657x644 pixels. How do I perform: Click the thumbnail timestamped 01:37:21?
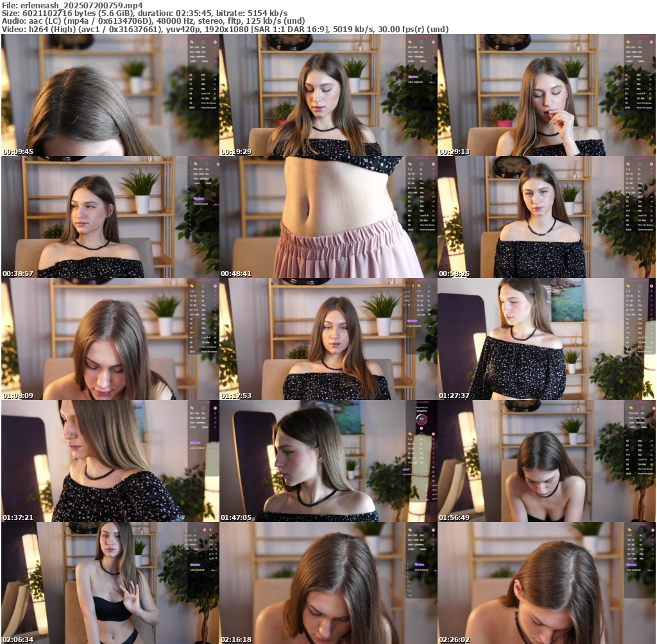point(110,461)
